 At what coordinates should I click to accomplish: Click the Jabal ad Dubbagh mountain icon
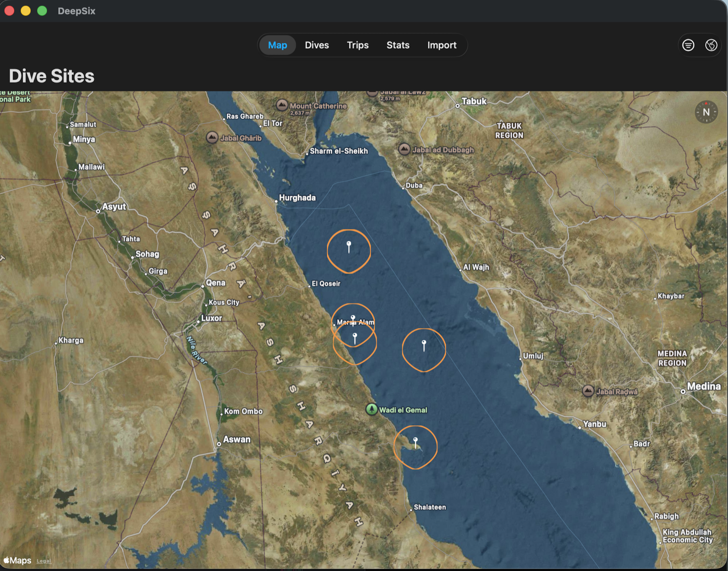click(404, 149)
